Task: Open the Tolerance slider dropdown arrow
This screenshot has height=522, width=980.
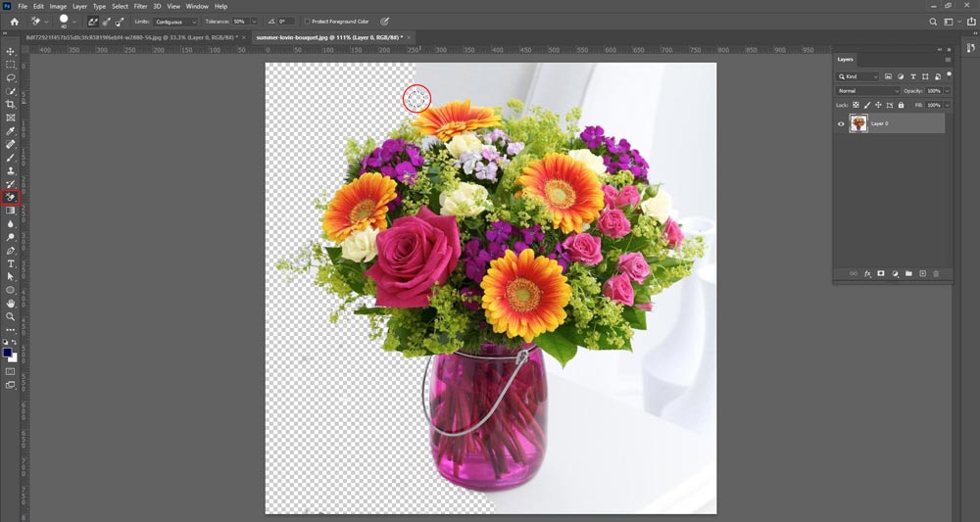Action: point(254,22)
